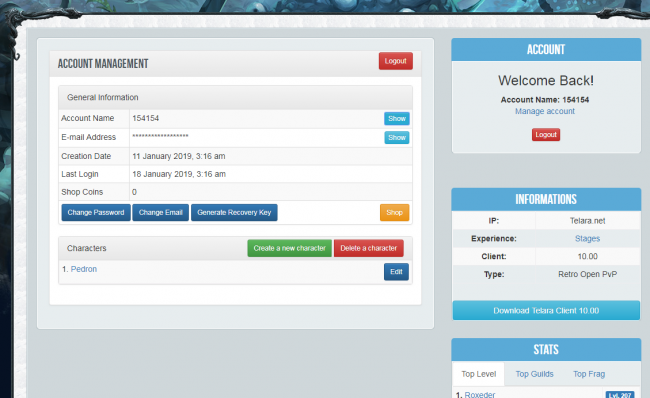The height and width of the screenshot is (398, 650).
Task: Follow the Manage account link
Action: [x=545, y=111]
